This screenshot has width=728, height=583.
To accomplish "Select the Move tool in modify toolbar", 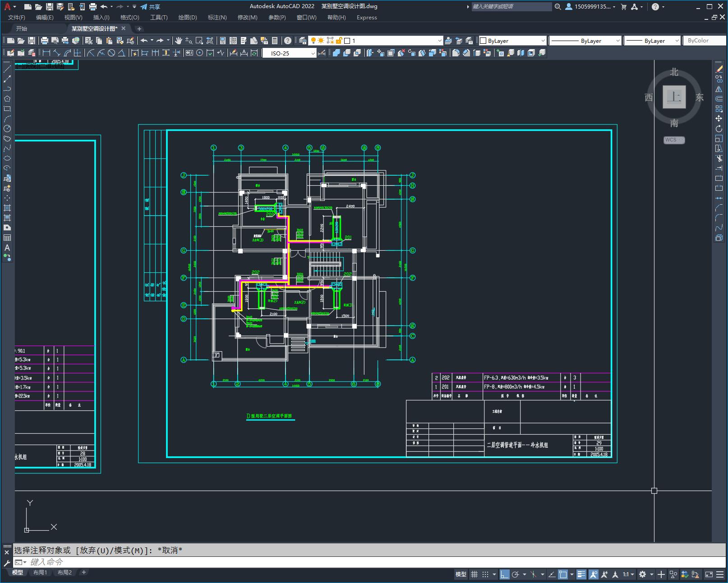I will [x=719, y=119].
